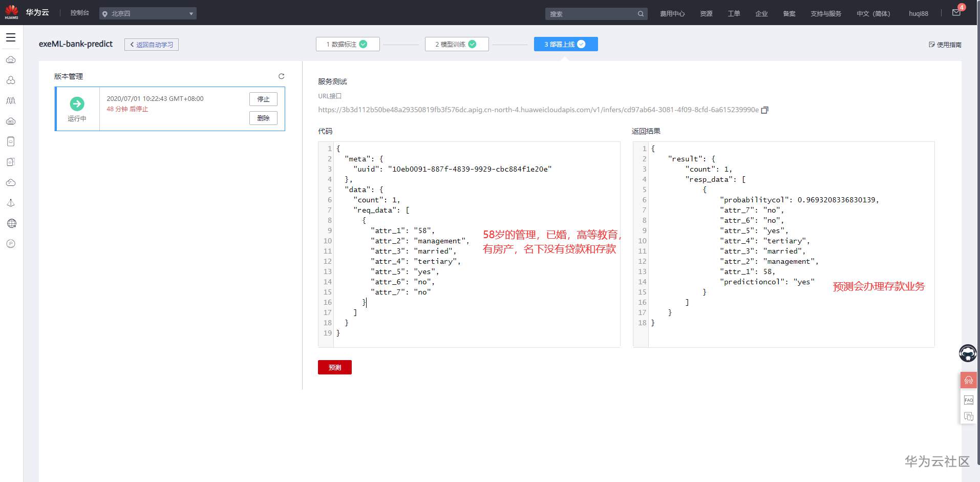Open 费用中心 in the top bar

point(672,14)
